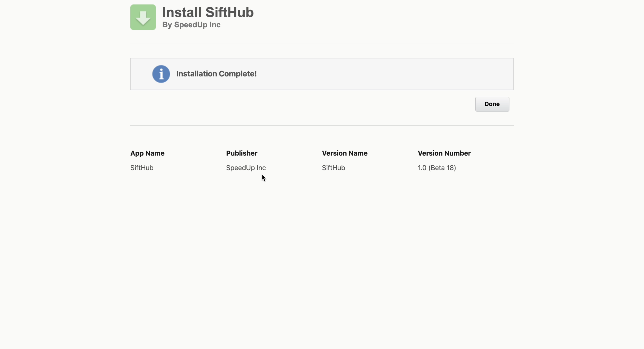Click SpeedUp Inc value under Publisher
The width and height of the screenshot is (644, 349).
[x=246, y=168]
